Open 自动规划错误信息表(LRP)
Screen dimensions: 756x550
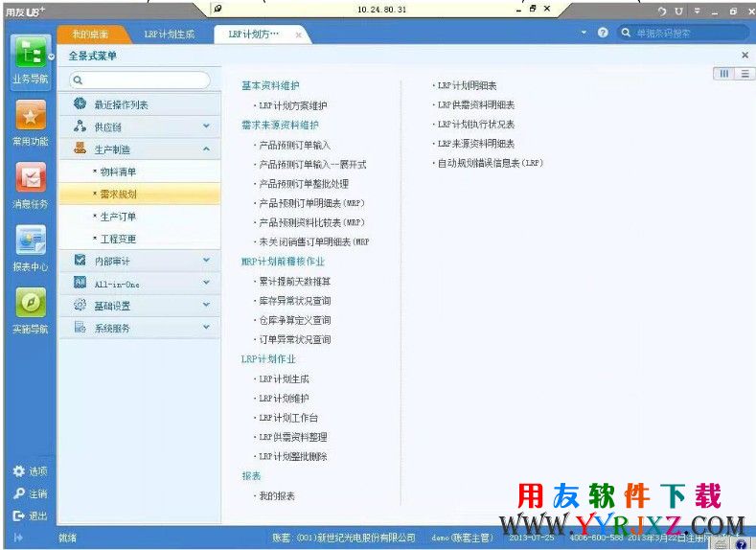(490, 163)
